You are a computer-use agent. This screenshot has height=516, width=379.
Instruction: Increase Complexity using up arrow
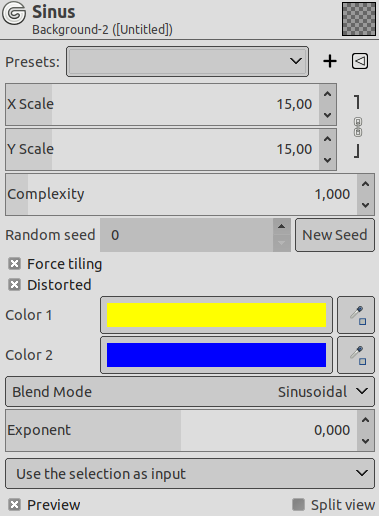(366, 184)
